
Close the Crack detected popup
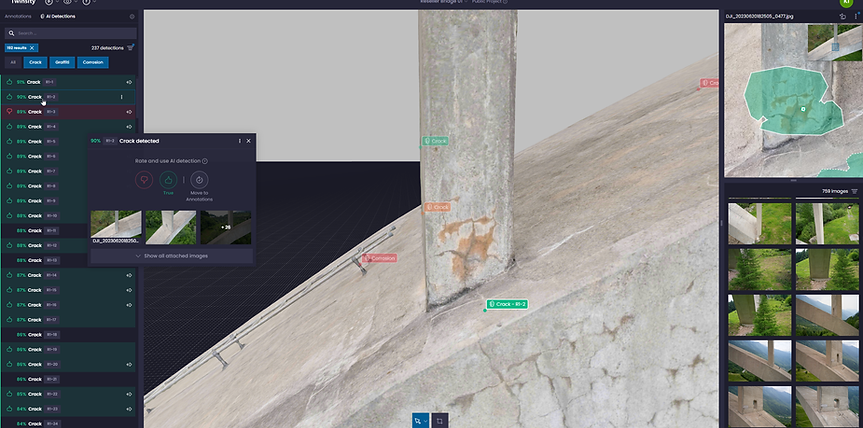tap(248, 141)
